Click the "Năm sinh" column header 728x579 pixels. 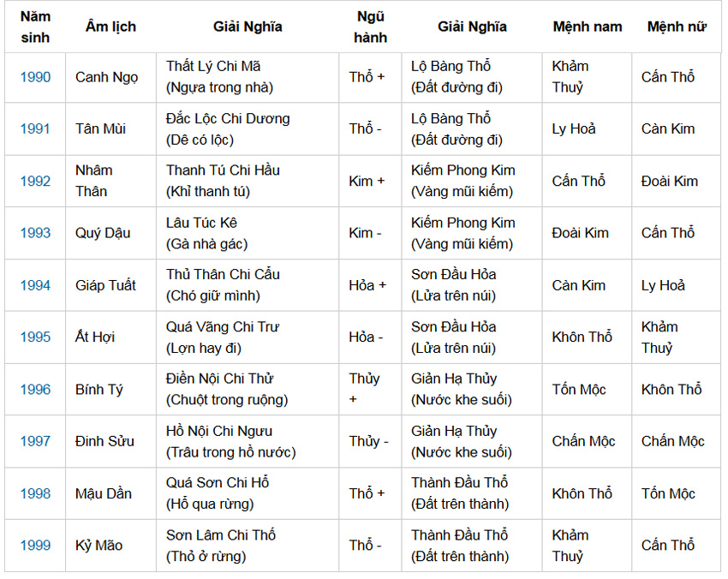35,27
